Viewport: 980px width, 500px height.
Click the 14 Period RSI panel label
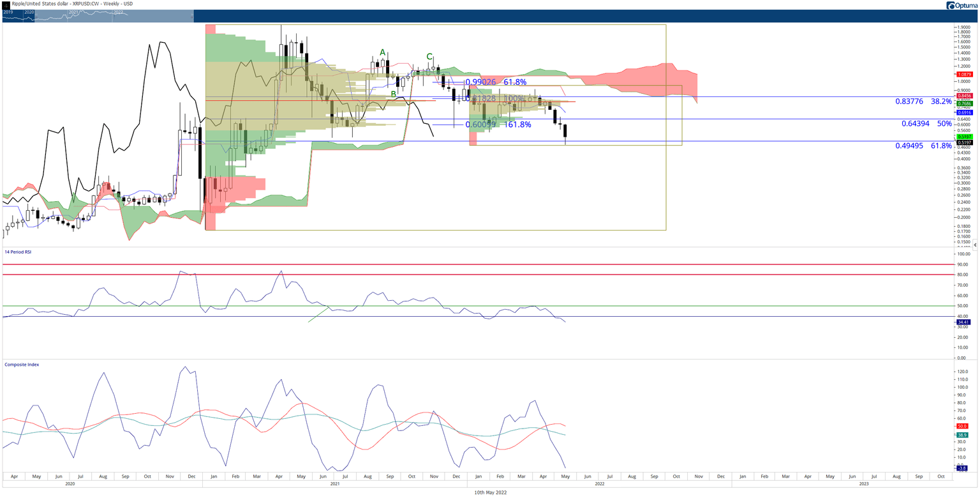coord(18,252)
